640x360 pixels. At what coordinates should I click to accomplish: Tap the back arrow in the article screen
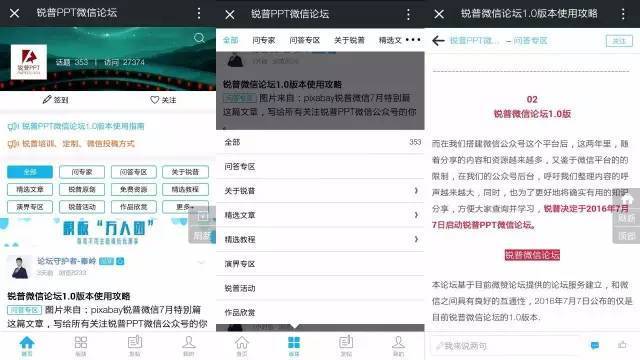coord(438,40)
